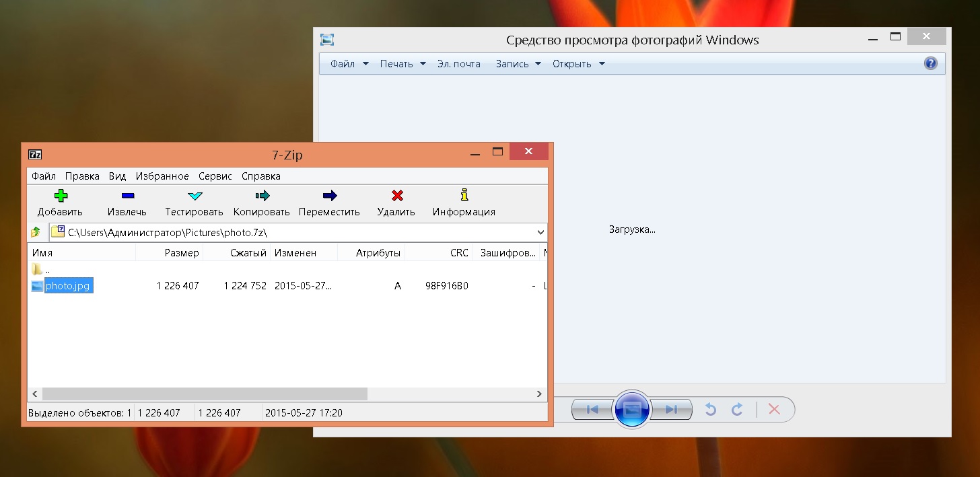Click the scrollbar right arrow
The height and width of the screenshot is (477, 980).
(x=540, y=394)
